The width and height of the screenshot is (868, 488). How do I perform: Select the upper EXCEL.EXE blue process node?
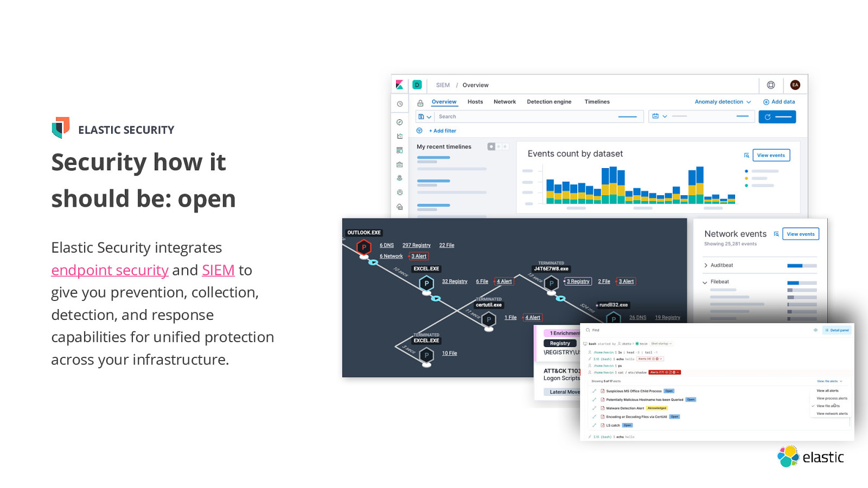(427, 283)
